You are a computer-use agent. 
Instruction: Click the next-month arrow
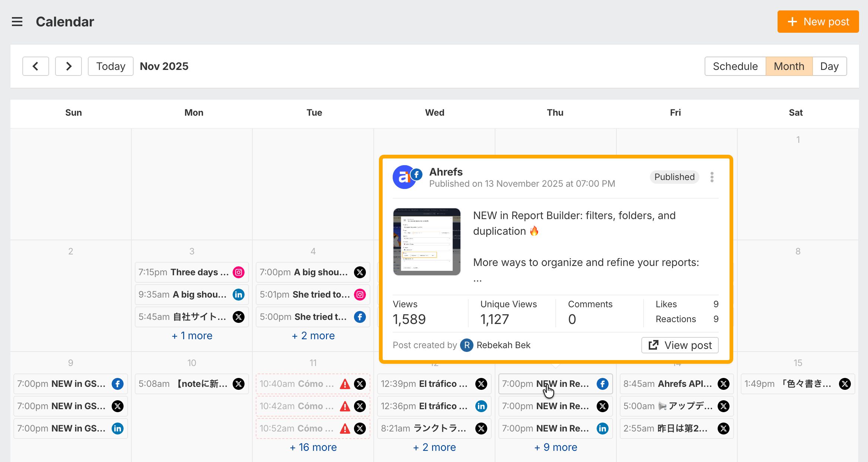(68, 66)
